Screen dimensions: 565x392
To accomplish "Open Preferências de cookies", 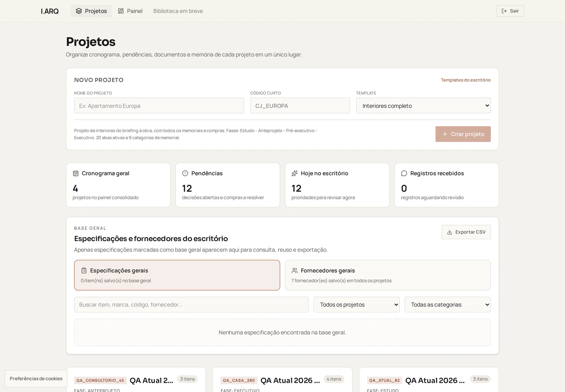I will coord(36,379).
